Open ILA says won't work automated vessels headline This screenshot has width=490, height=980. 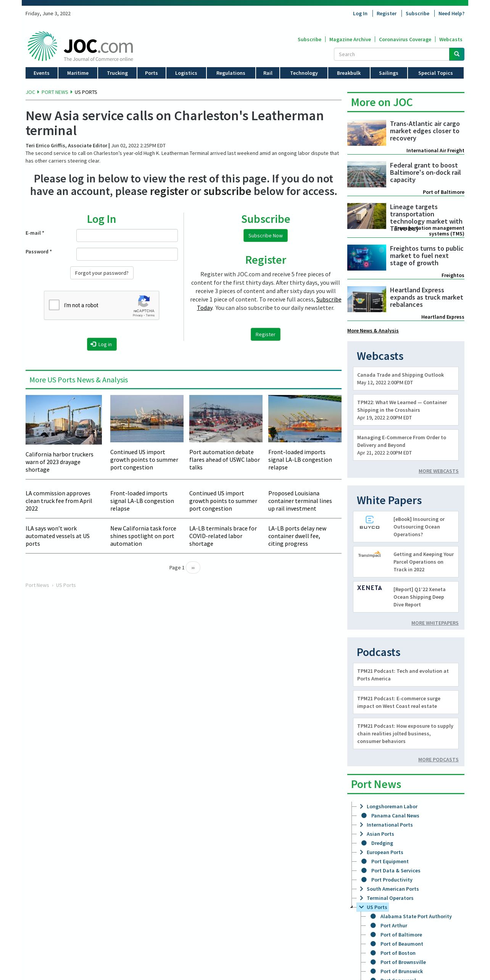click(58, 536)
